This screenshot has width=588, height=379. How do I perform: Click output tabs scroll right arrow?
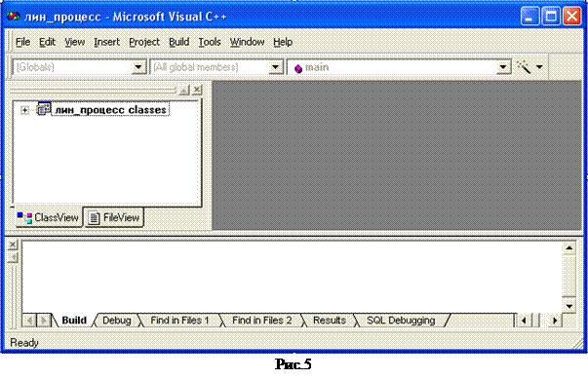pyautogui.click(x=44, y=321)
